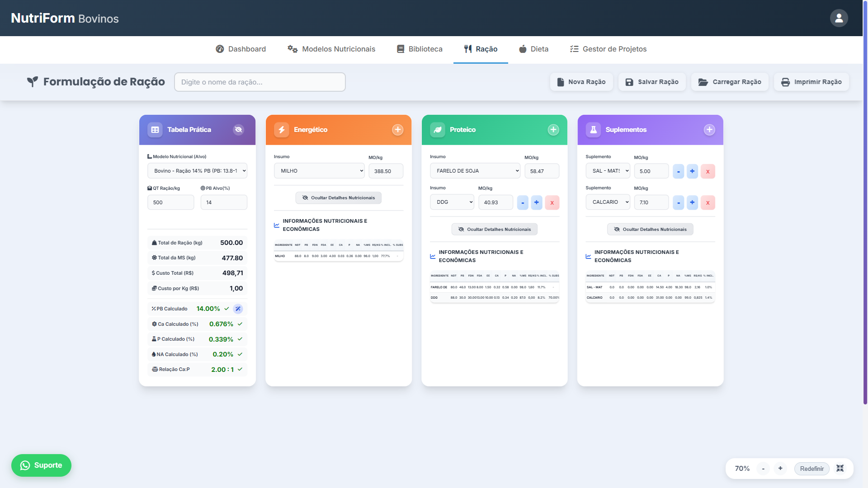Add a new Energético ingredient with plus
868x488 pixels.
coord(398,130)
